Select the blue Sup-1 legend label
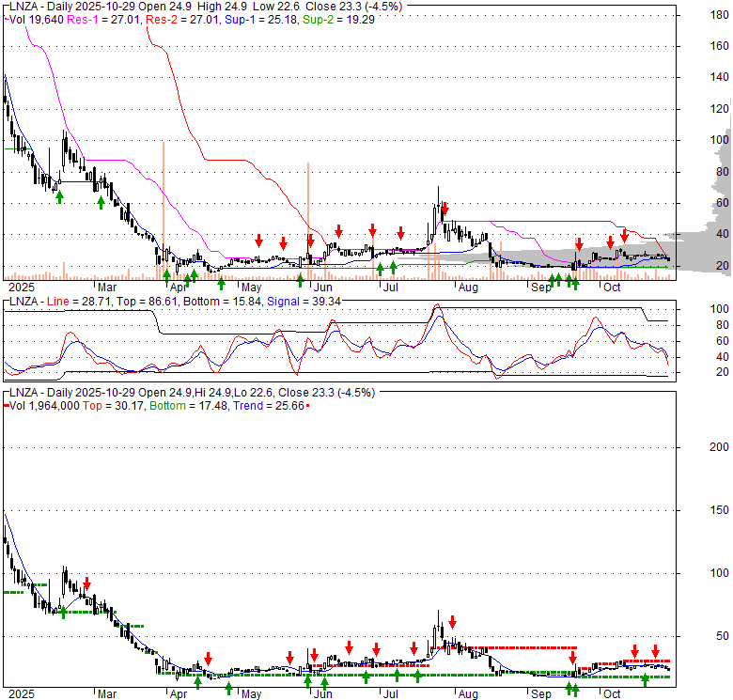 click(x=240, y=20)
